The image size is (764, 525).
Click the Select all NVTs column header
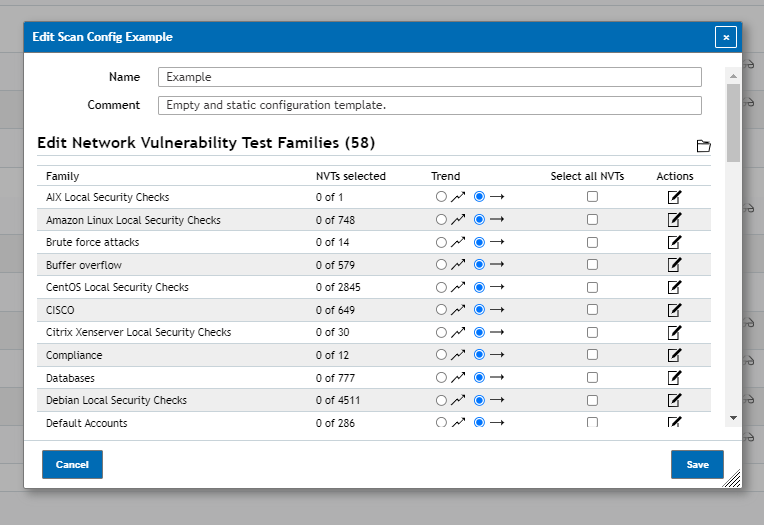coord(587,176)
